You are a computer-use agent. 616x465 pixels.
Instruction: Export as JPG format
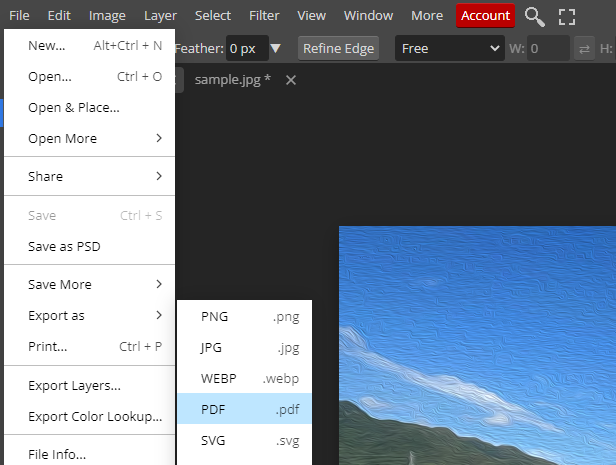tap(244, 347)
